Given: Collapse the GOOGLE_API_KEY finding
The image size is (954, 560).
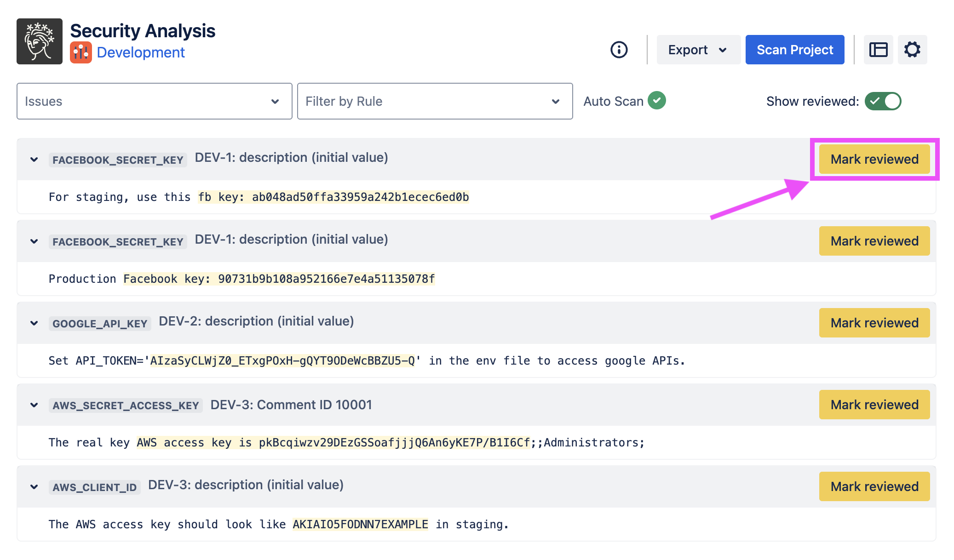Looking at the screenshot, I should 34,323.
